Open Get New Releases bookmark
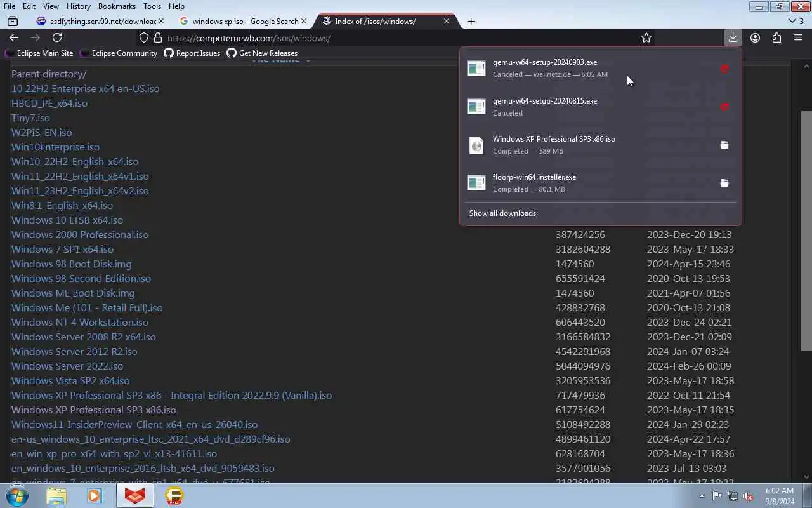This screenshot has height=508, width=812. pyautogui.click(x=262, y=53)
